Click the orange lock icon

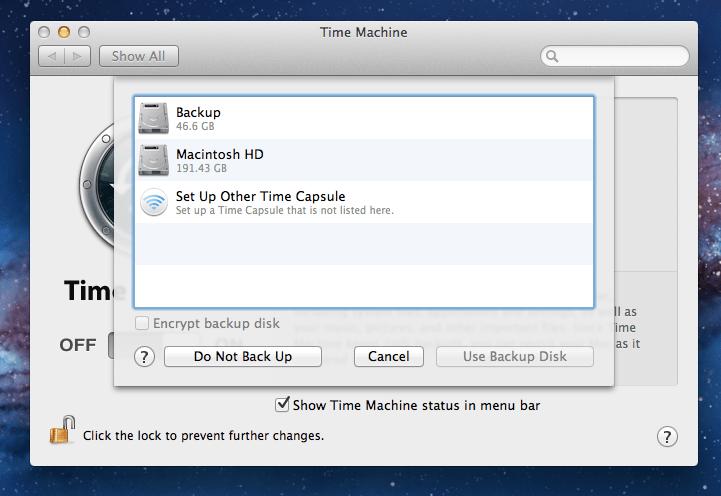tap(62, 430)
